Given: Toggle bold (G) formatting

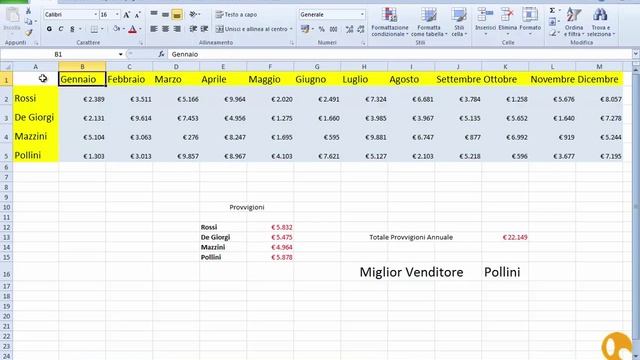Looking at the screenshot, I should 49,29.
